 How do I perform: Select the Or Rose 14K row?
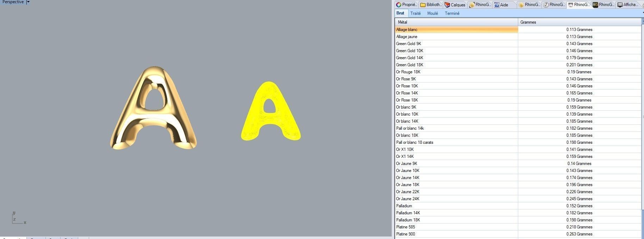tap(518, 93)
